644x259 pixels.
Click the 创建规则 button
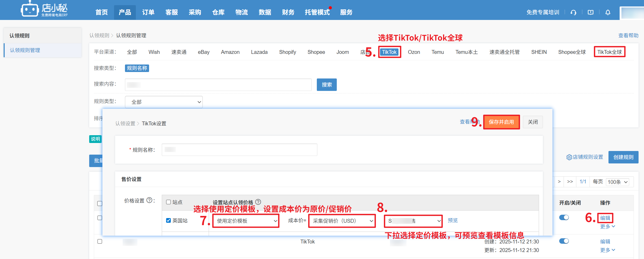(x=623, y=157)
